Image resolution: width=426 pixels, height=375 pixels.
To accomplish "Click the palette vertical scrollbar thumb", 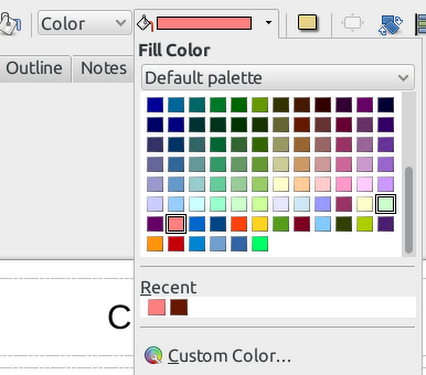I will (x=409, y=210).
